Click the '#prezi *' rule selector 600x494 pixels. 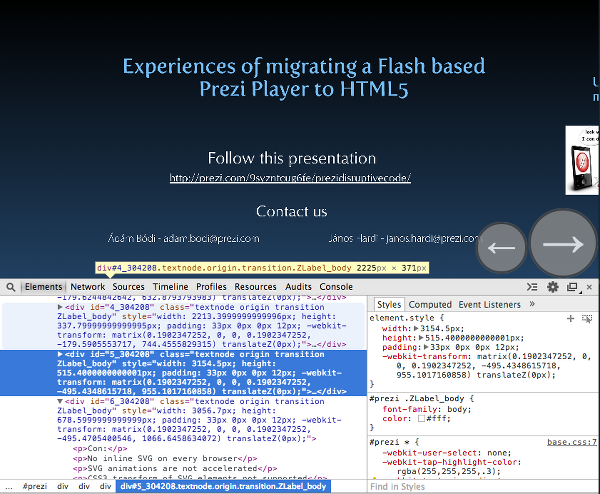click(x=390, y=442)
